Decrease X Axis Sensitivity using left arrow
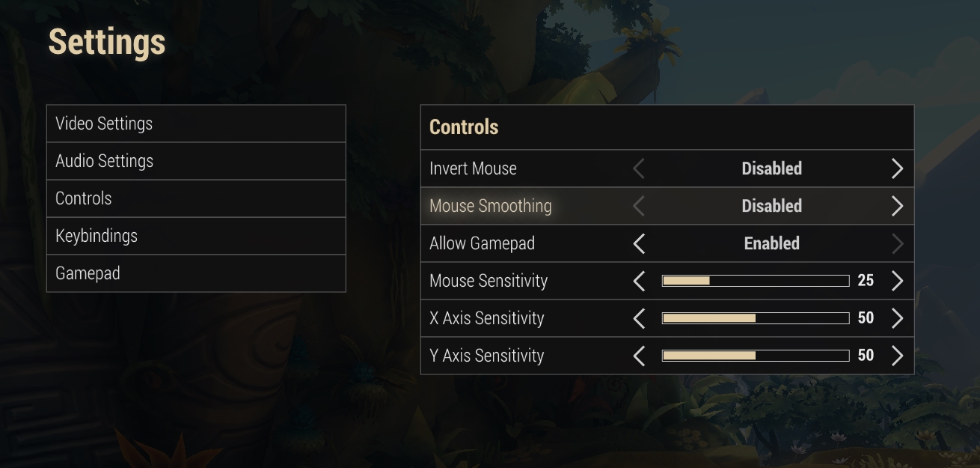 (639, 318)
